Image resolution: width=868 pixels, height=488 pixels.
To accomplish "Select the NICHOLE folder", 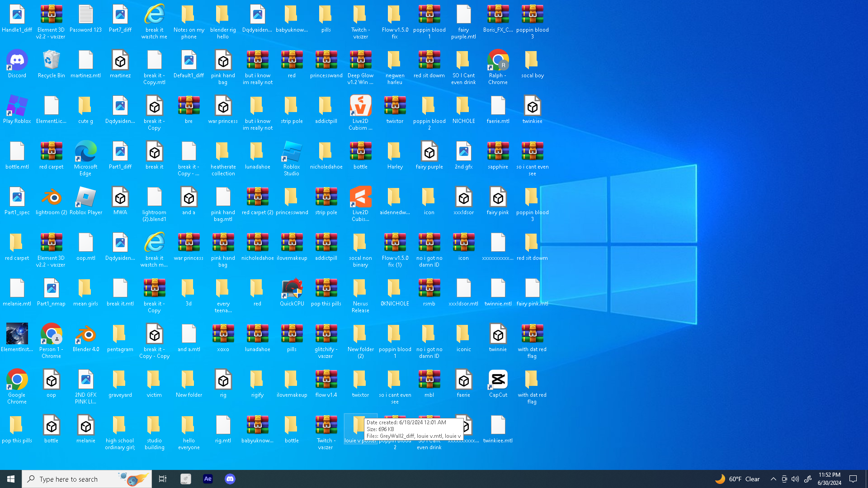I will coord(464,110).
